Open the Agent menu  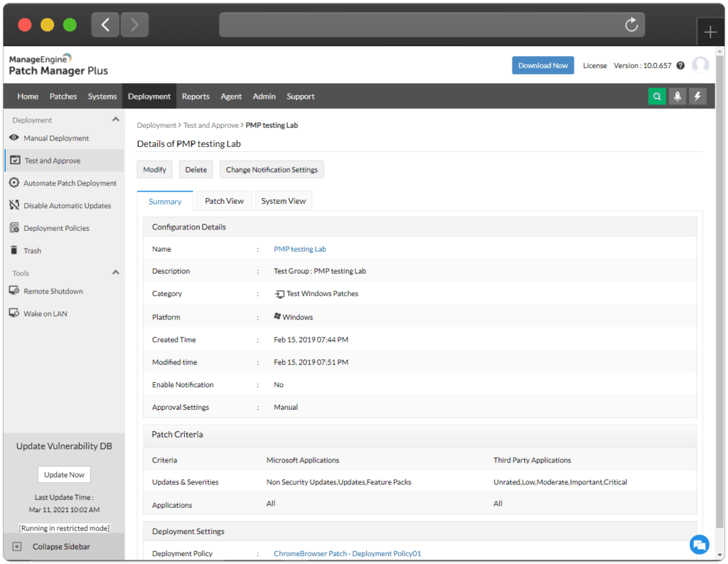point(231,97)
